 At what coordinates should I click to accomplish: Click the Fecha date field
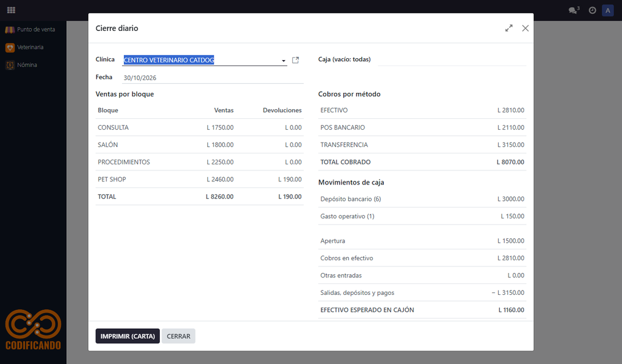(x=213, y=78)
